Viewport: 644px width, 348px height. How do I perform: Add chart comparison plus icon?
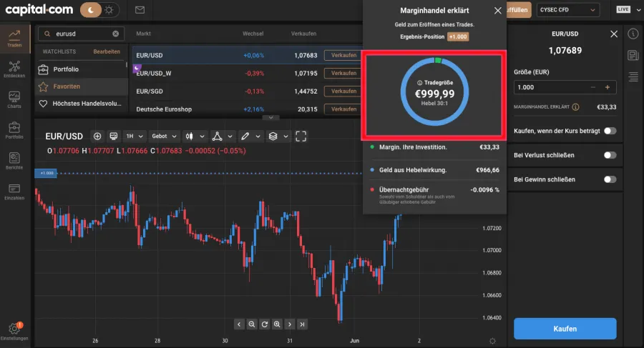97,136
